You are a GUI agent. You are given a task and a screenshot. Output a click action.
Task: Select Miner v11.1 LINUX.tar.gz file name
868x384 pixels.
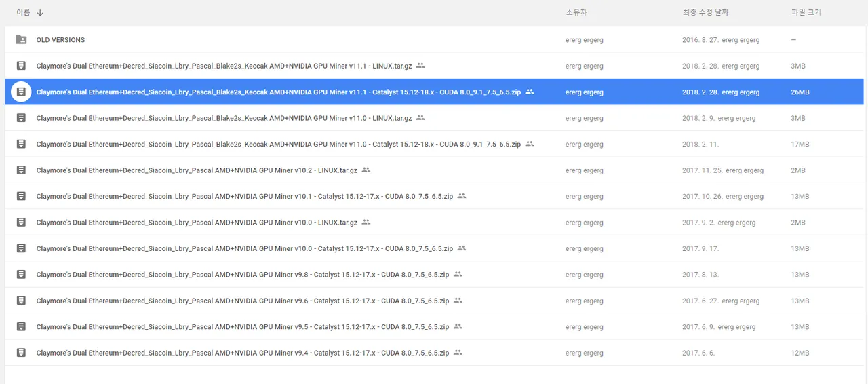[x=224, y=66]
